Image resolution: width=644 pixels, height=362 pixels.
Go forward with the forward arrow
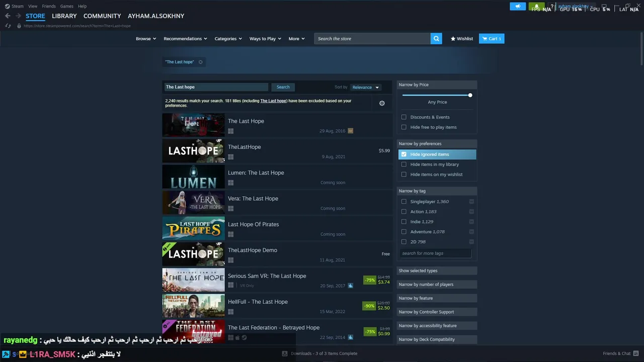click(x=18, y=16)
